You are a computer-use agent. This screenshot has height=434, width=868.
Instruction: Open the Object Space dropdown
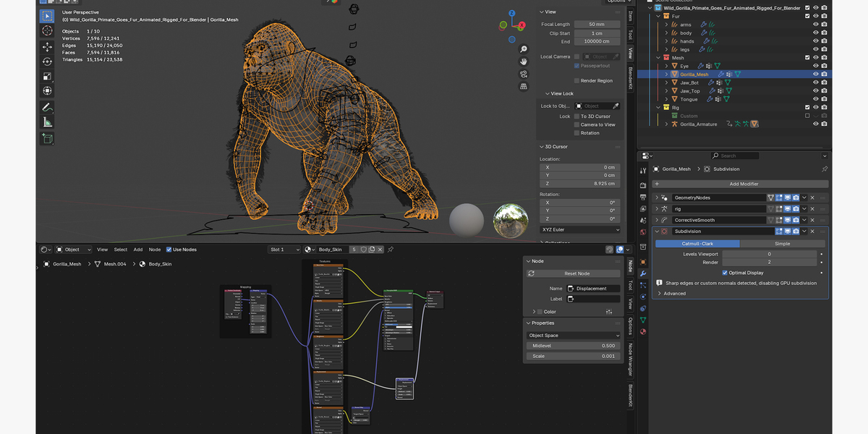(x=574, y=336)
